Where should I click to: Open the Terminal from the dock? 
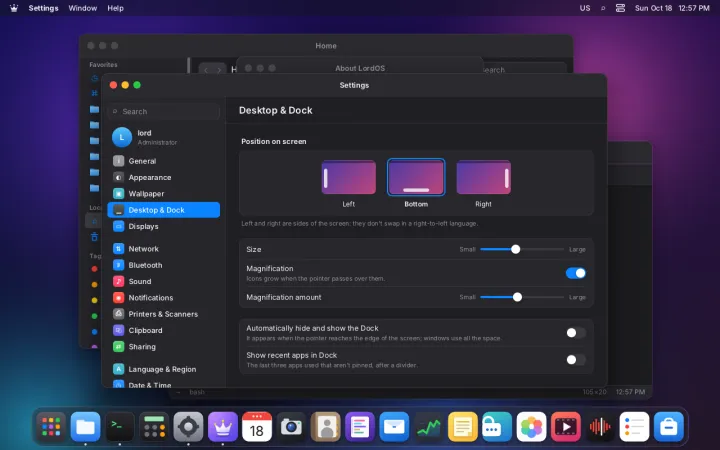pos(120,427)
